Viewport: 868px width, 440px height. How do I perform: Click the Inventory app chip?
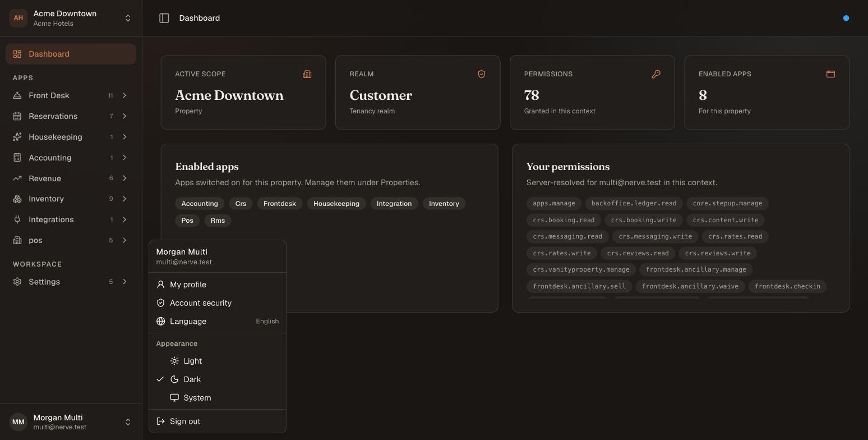(x=444, y=204)
